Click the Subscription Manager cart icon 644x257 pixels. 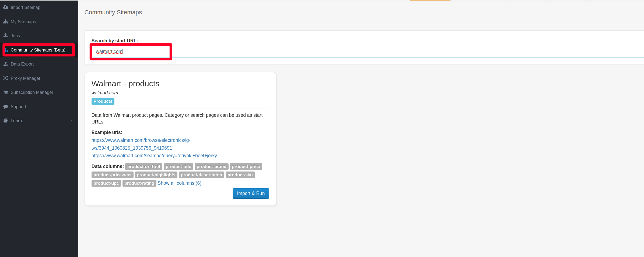point(6,92)
